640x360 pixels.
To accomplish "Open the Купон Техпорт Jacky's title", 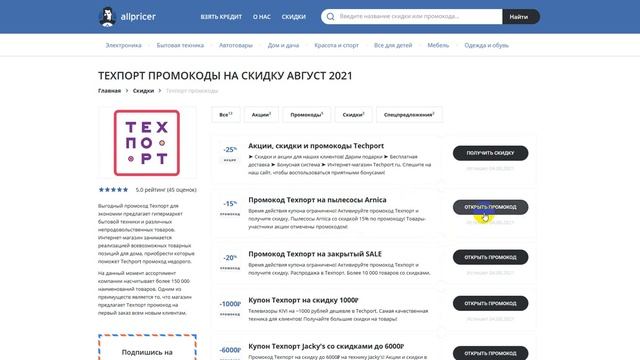I will click(326, 346).
